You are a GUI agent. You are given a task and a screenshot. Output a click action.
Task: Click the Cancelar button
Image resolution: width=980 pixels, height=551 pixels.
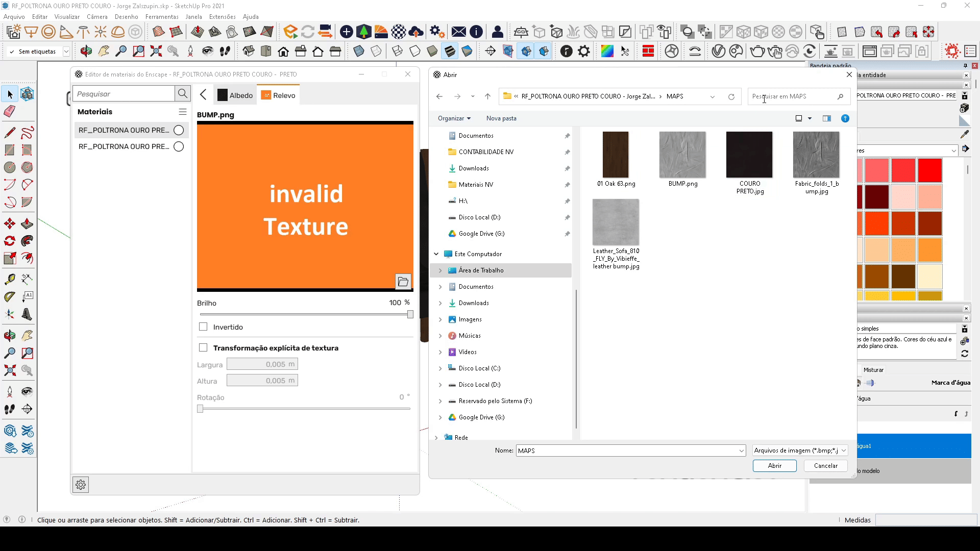point(825,466)
